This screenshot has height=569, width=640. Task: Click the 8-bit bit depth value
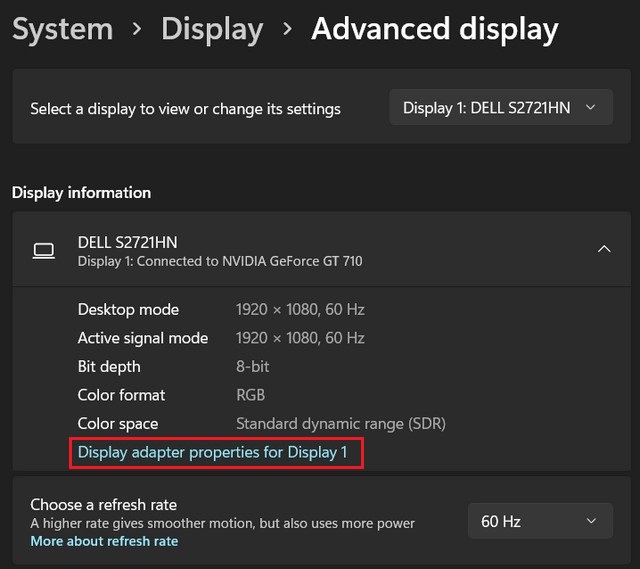click(252, 367)
